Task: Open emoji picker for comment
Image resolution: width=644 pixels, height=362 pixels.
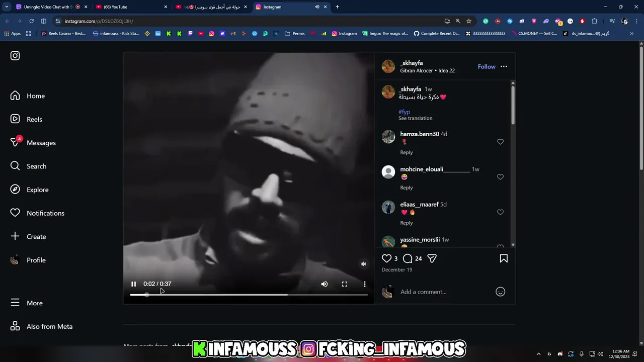Action: point(500,292)
